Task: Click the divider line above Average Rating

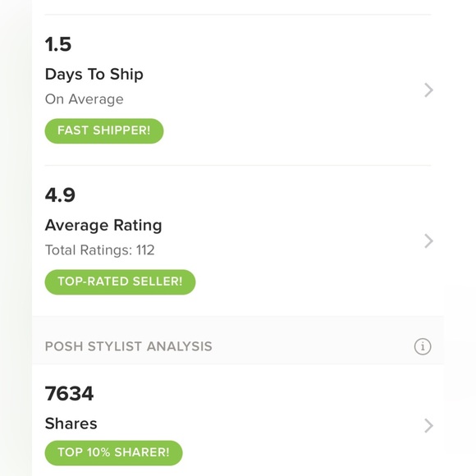Action: click(x=238, y=166)
